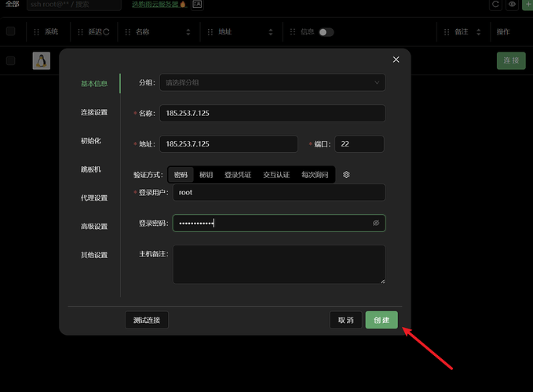This screenshot has height=392, width=533.
Task: Open the 分组 group selection dropdown
Action: 272,82
